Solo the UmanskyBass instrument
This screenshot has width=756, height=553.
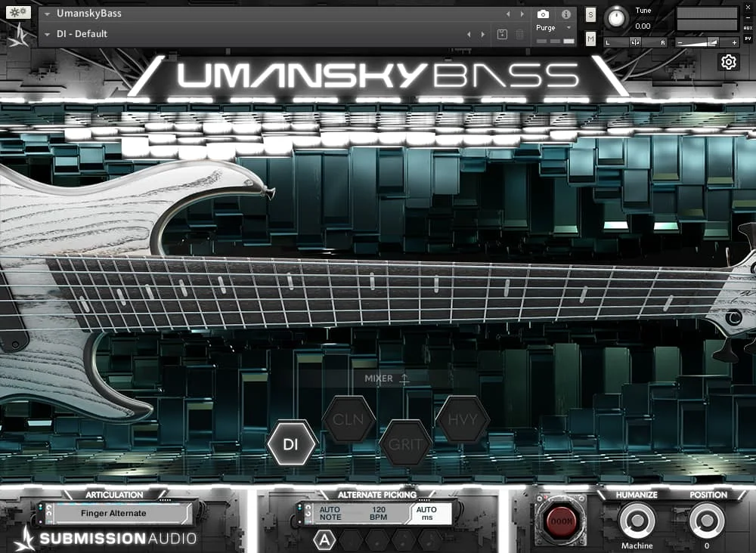coord(590,14)
